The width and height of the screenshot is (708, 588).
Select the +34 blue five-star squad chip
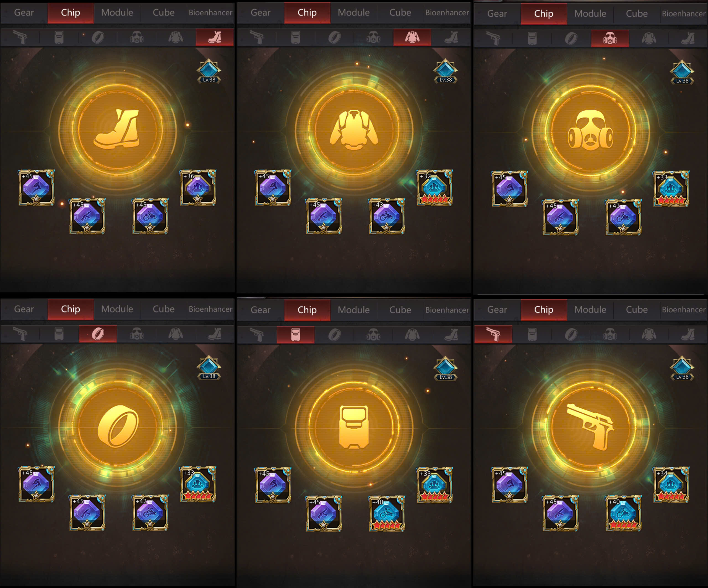671,485
